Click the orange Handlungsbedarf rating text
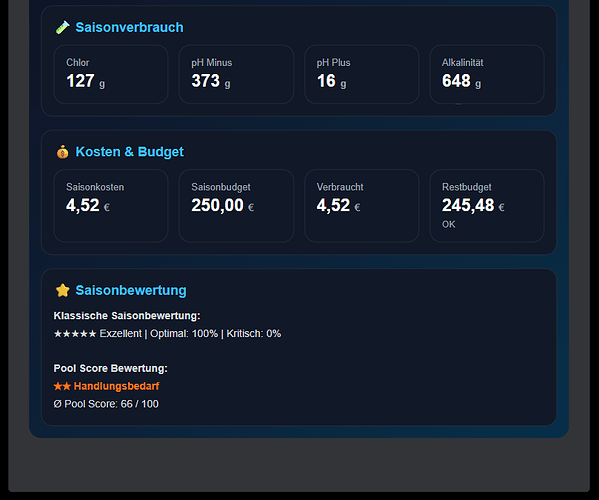This screenshot has height=500, width=599. click(x=117, y=386)
